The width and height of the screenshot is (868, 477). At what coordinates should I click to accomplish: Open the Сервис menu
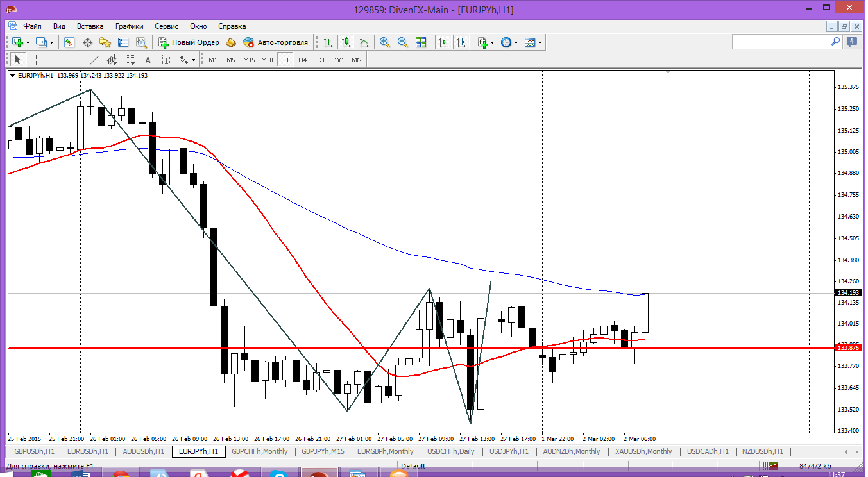coord(167,26)
